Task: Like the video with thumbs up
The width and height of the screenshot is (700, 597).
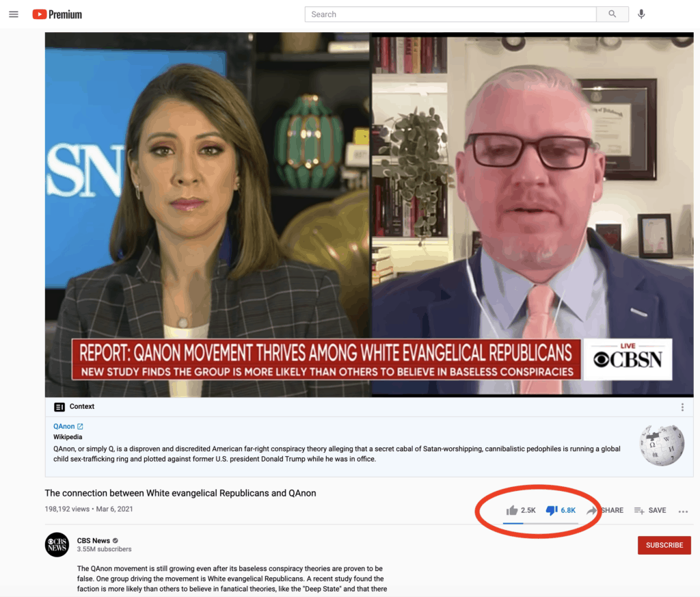Action: (512, 510)
